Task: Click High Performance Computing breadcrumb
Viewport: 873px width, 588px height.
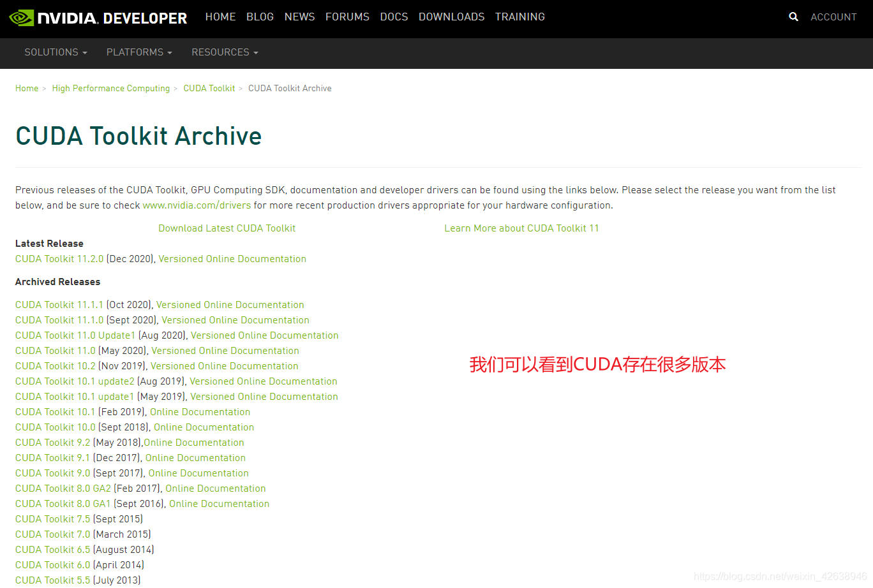Action: click(111, 89)
